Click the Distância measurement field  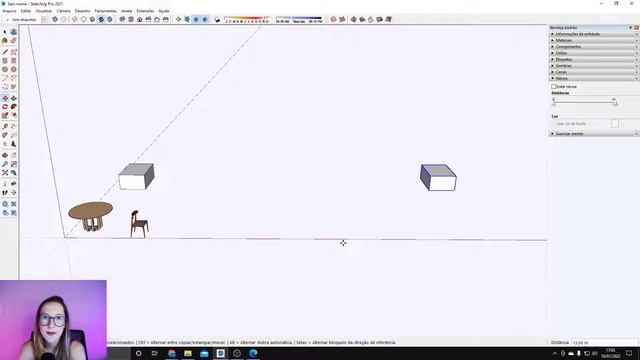(604, 342)
